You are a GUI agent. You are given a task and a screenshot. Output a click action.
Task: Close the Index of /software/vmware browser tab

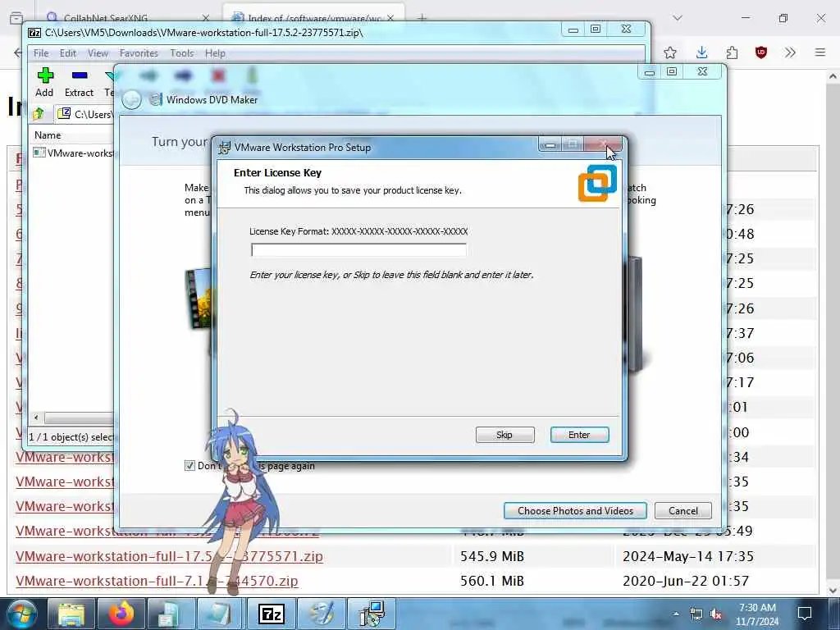(390, 18)
